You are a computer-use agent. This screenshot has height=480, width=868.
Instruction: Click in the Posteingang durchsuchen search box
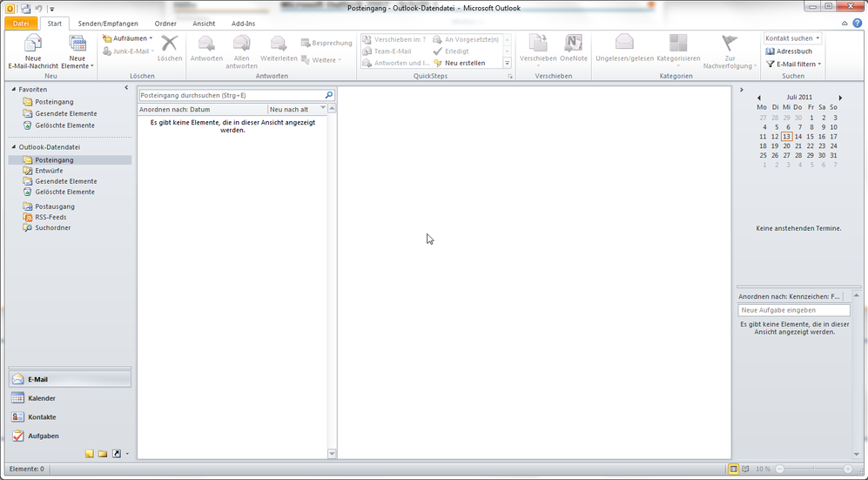[232, 95]
